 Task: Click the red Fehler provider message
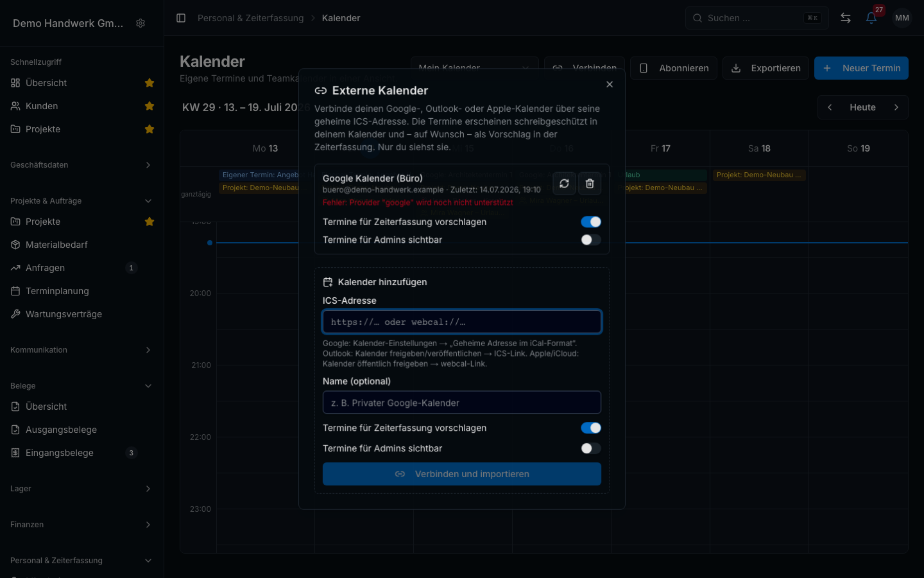click(418, 202)
